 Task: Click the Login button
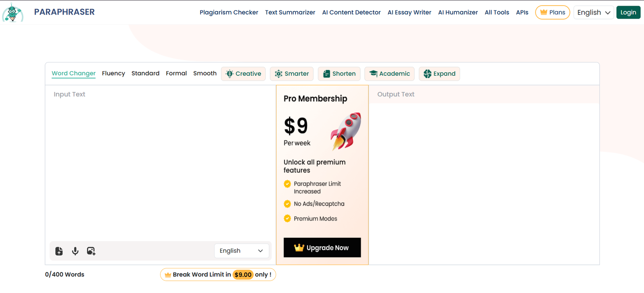[628, 12]
